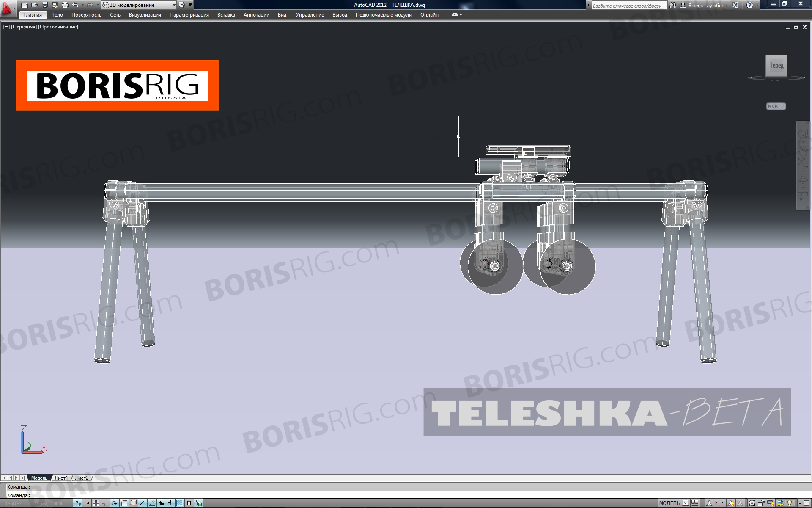Undo the last action with Undo arrow

click(x=75, y=5)
